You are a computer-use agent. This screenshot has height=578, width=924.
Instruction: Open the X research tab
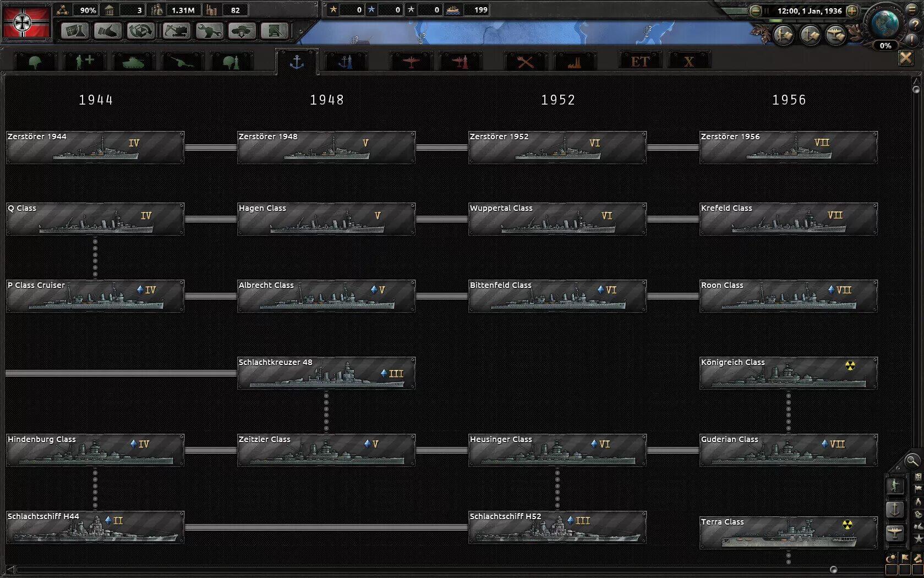(x=689, y=61)
